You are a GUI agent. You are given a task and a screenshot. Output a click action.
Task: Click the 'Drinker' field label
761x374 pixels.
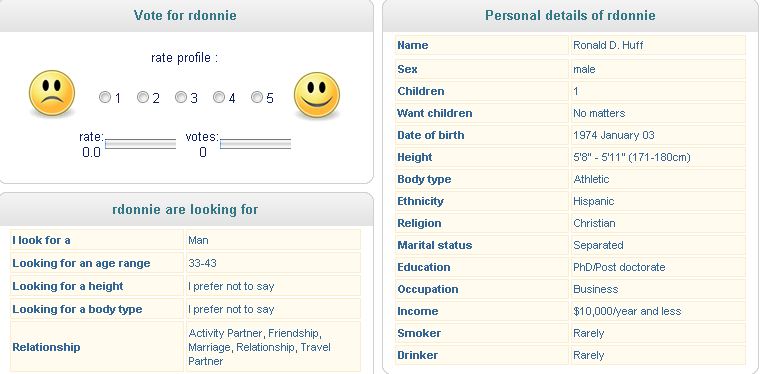[417, 355]
